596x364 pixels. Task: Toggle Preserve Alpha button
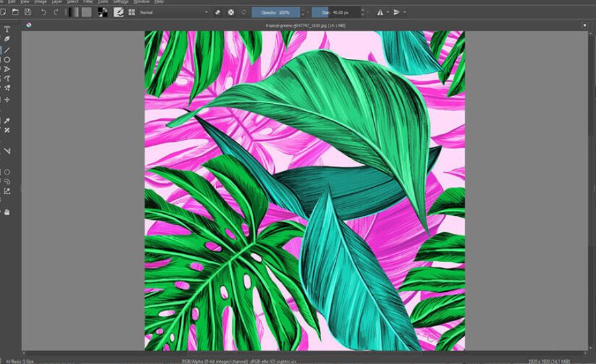pyautogui.click(x=230, y=12)
